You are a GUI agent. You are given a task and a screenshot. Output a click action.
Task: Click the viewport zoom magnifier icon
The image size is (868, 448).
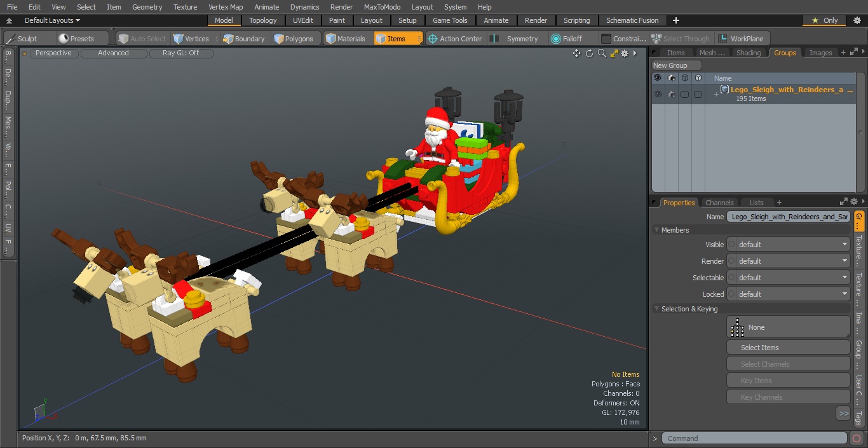coord(602,53)
